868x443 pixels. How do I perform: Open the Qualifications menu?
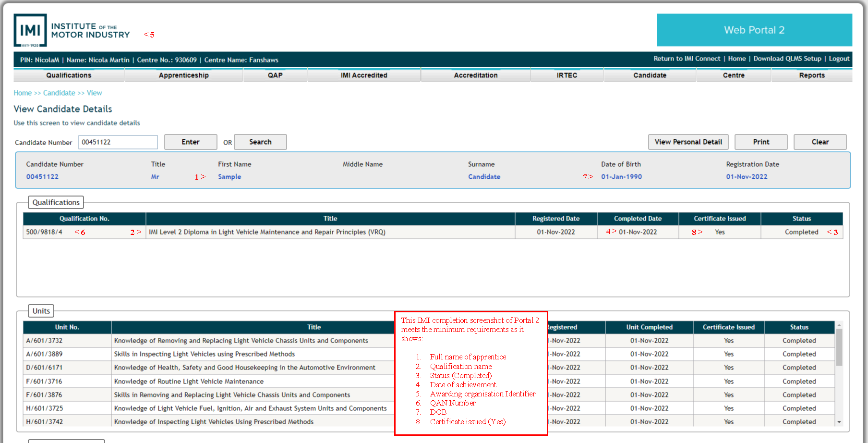[x=69, y=75]
